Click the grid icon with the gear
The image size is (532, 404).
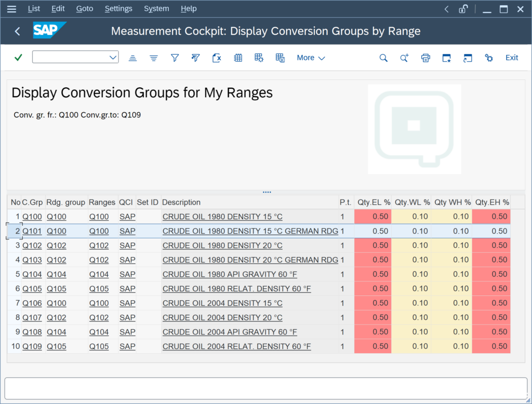[259, 58]
